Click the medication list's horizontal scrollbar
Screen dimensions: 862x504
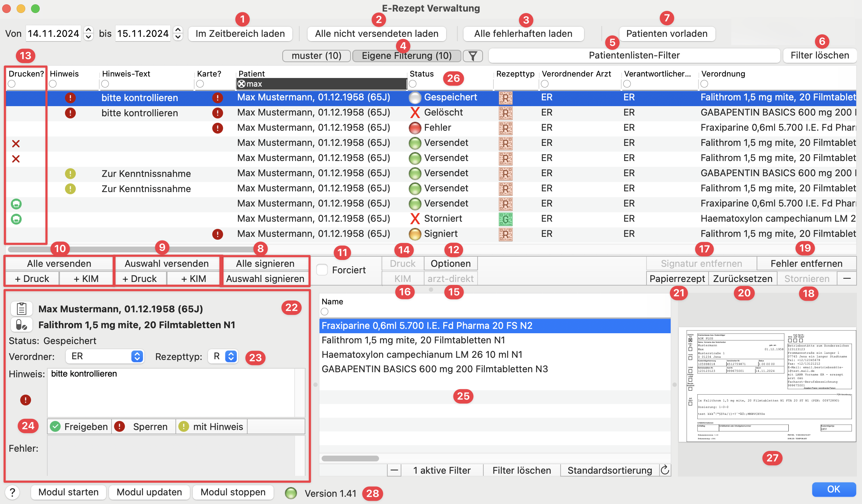click(350, 458)
